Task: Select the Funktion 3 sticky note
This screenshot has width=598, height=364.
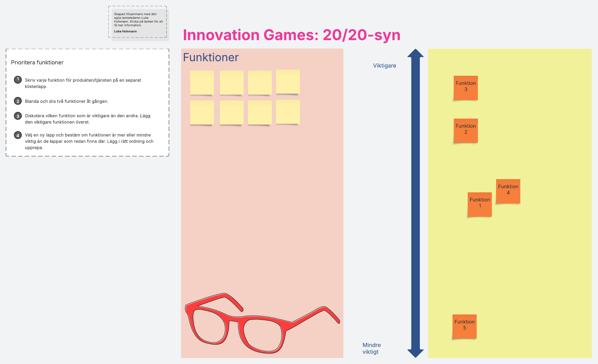Action: [465, 88]
